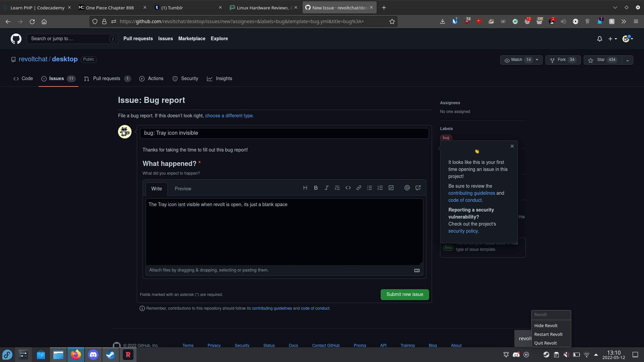The width and height of the screenshot is (644, 362).
Task: Show hidden system tray icons arrow
Action: [x=596, y=355]
